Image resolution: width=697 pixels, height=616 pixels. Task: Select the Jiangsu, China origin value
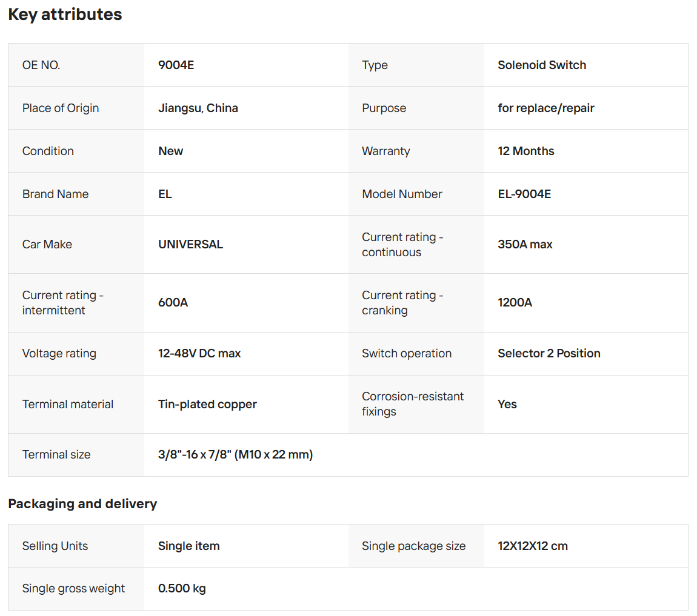pyautogui.click(x=198, y=108)
